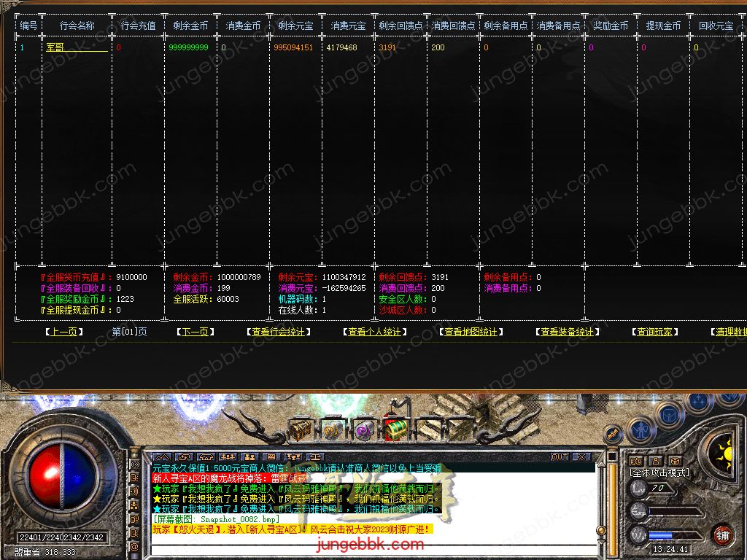Select the purple ring in the quick item bar
Screen dimensions: 747x560
[363, 431]
